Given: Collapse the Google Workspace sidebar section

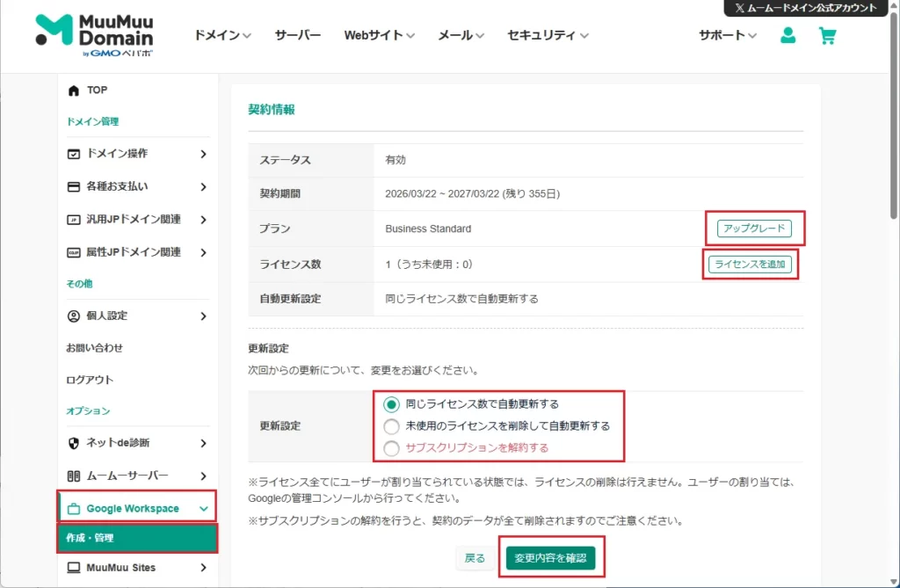Looking at the screenshot, I should tap(204, 508).
